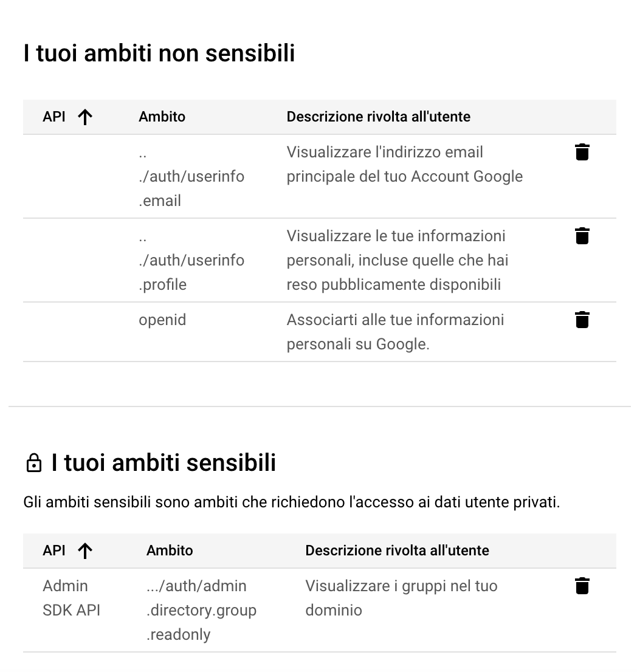Click API sort arrow in sensitive scopes table
637x672 pixels.
(x=85, y=550)
